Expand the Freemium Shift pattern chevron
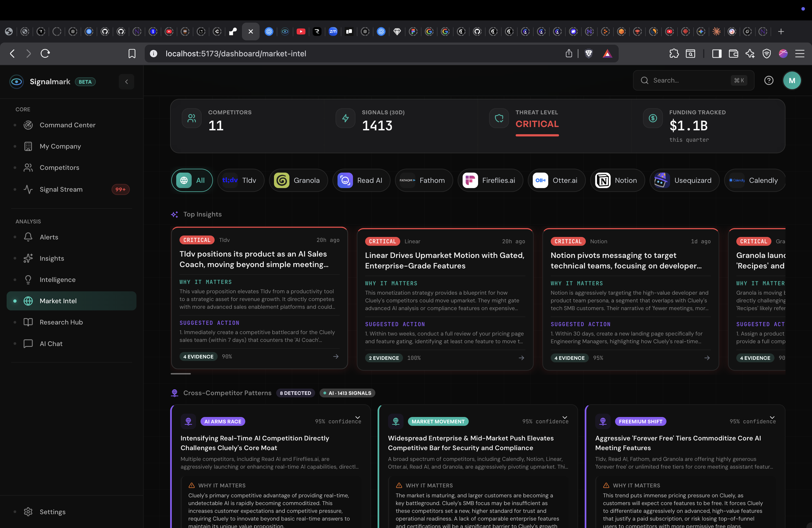 tap(772, 418)
